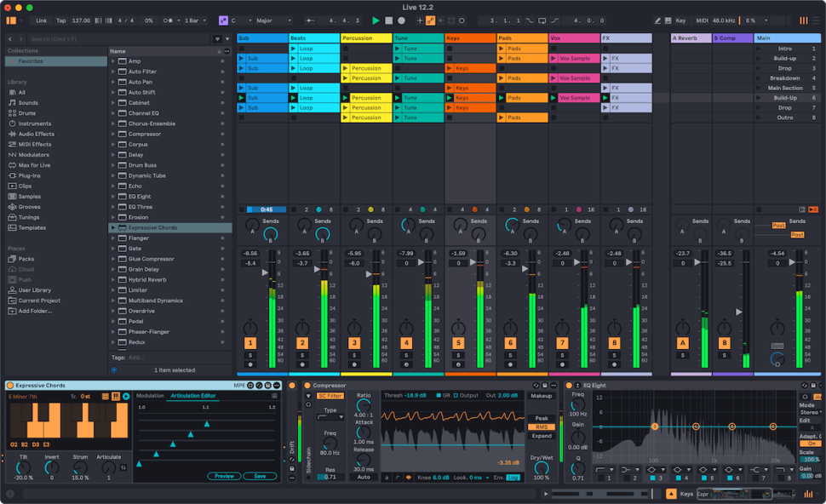
Task: Switch to the Modulation tab in Expressive Chords
Action: click(x=149, y=396)
